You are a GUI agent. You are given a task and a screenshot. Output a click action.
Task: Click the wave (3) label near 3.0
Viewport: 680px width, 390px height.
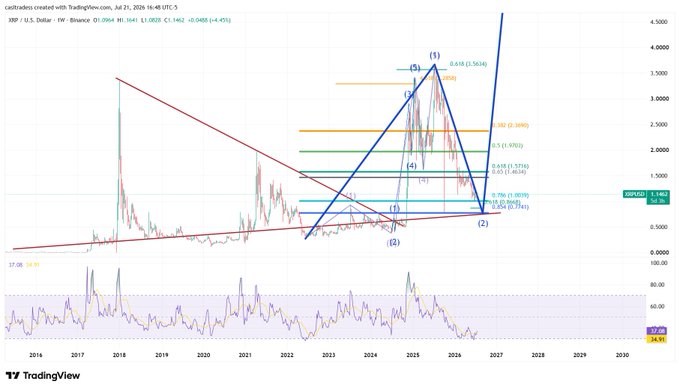pos(409,94)
